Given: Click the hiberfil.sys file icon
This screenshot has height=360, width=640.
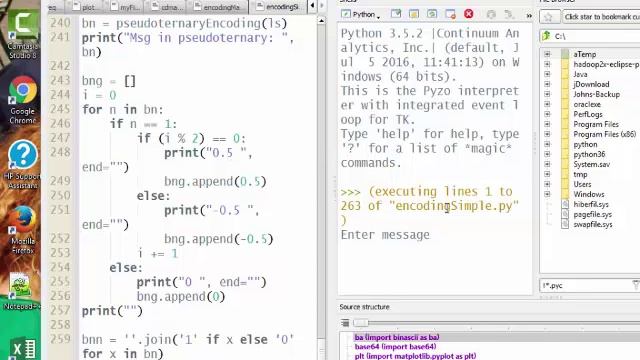Looking at the screenshot, I should [565, 204].
